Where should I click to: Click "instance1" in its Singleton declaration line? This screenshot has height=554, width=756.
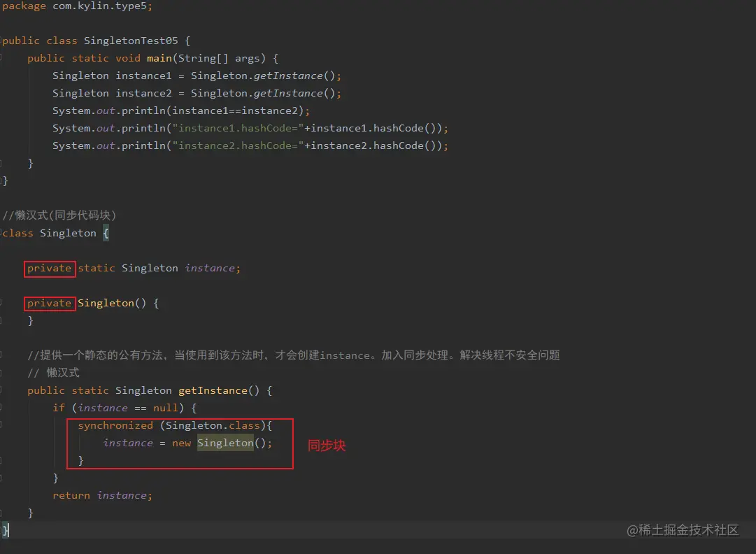click(143, 76)
